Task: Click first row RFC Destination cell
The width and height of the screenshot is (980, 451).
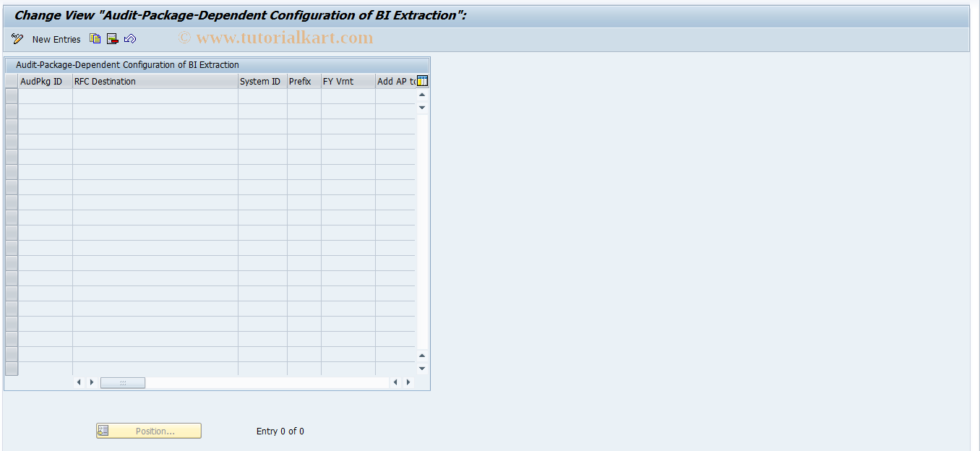Action: coord(155,96)
